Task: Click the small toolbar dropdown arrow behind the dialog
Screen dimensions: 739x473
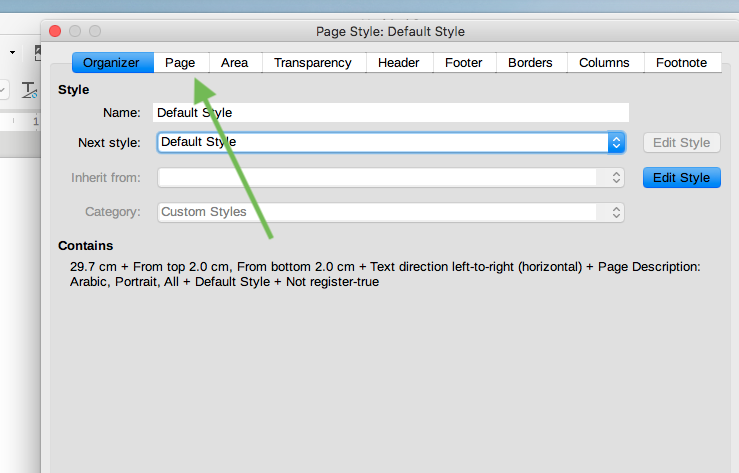Action: [x=12, y=51]
